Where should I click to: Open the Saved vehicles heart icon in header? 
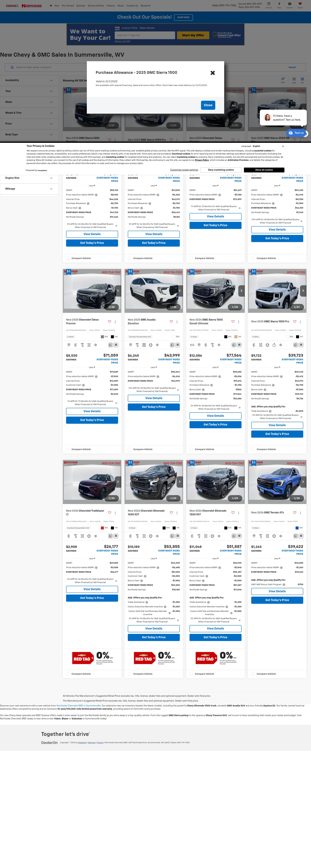pos(300,4)
